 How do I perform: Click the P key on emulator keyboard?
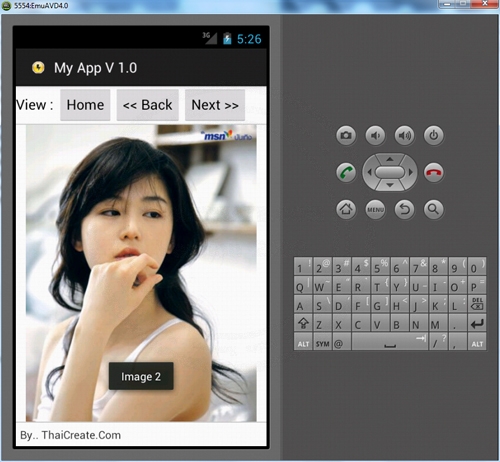click(477, 285)
